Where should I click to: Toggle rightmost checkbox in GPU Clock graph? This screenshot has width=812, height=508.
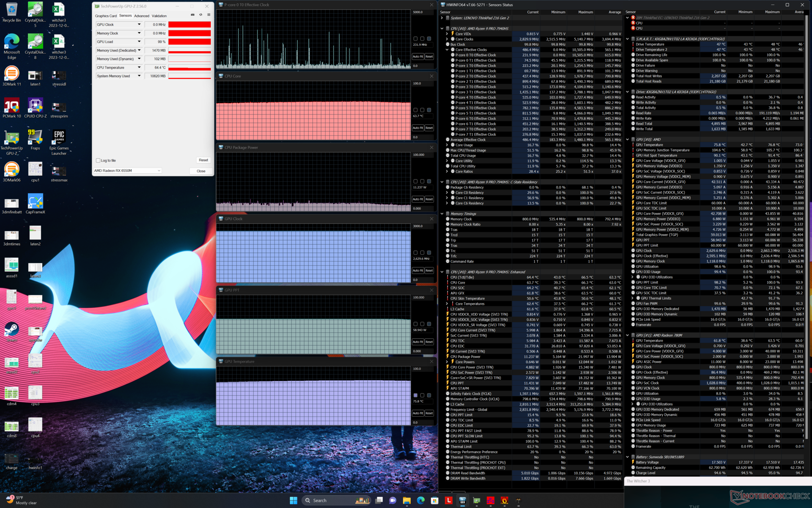(x=429, y=253)
